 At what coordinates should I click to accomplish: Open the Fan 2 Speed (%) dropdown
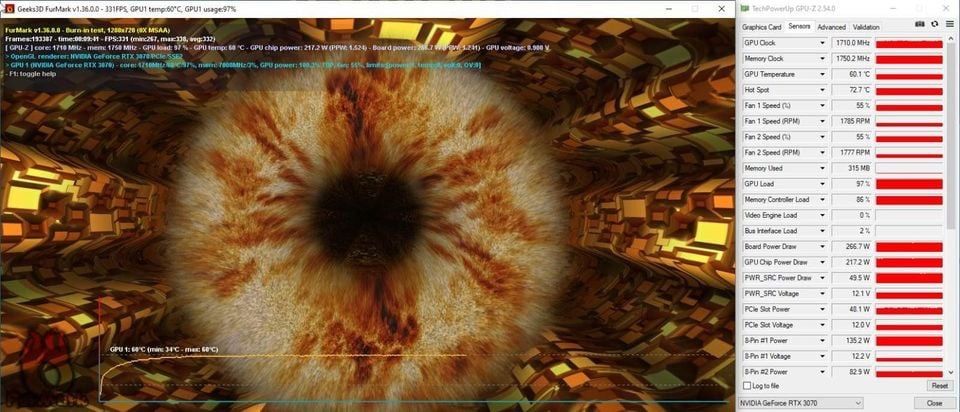822,137
